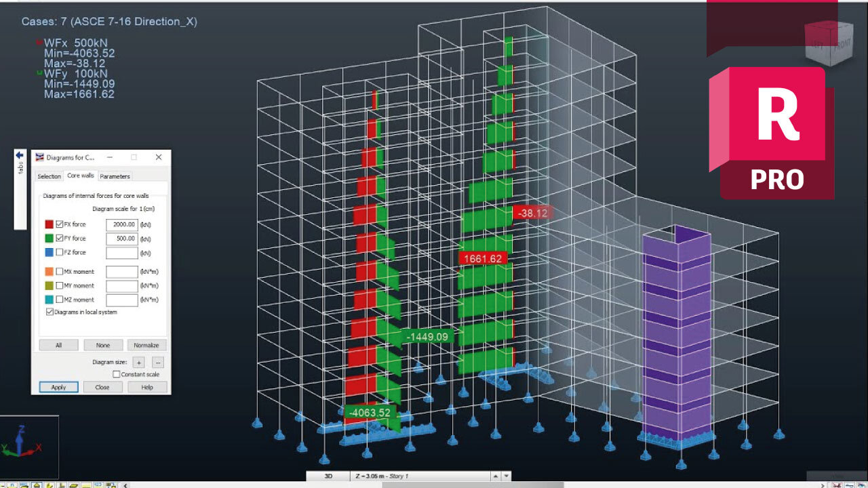Click the Diagrams dialog icon in its title bar
The height and width of the screenshot is (488, 868).
pos(39,156)
